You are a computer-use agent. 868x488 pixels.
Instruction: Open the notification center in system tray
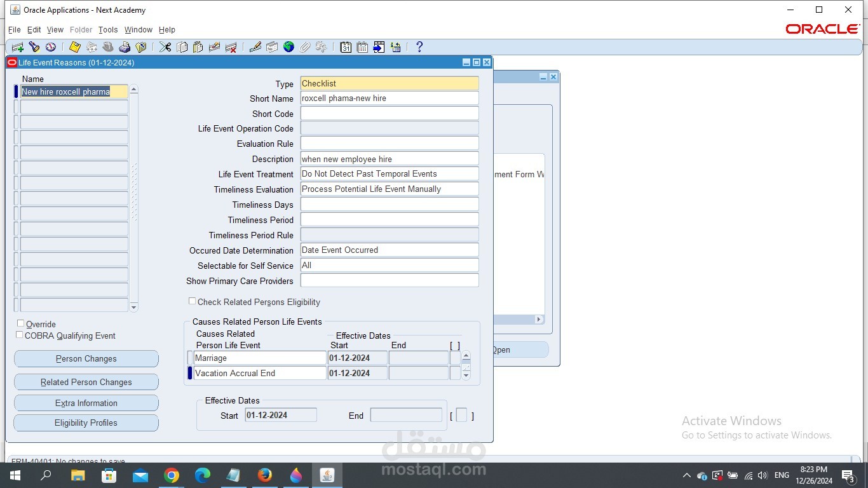(x=848, y=475)
